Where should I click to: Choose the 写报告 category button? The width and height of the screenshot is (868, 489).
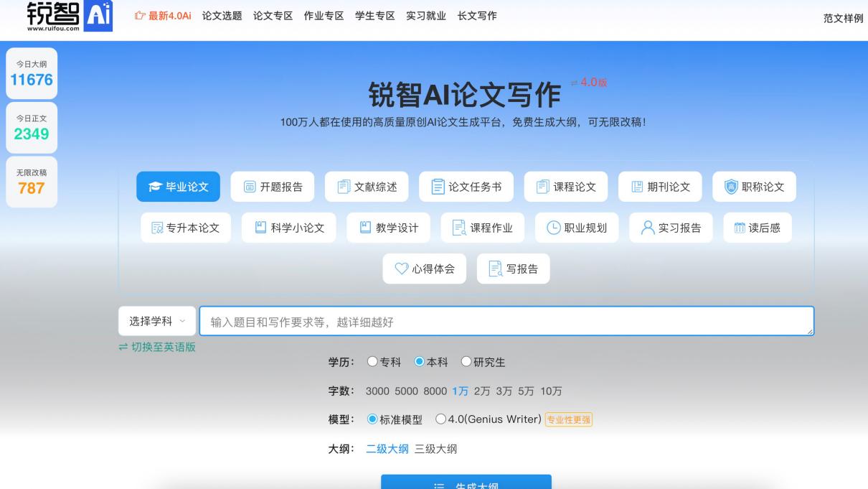514,269
